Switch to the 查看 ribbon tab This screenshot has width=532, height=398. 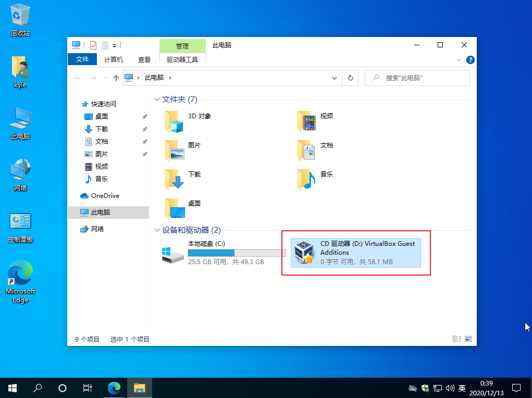pyautogui.click(x=144, y=59)
